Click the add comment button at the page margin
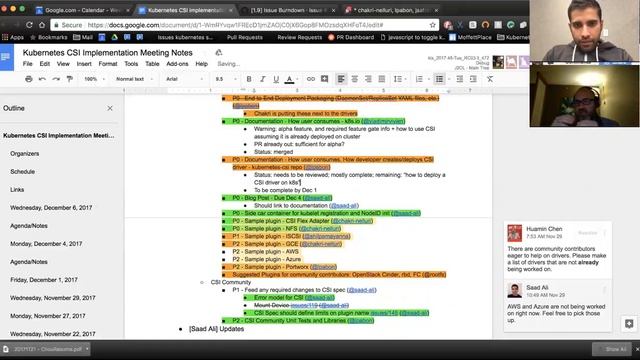Viewport: 640px width, 360px height. [629, 324]
